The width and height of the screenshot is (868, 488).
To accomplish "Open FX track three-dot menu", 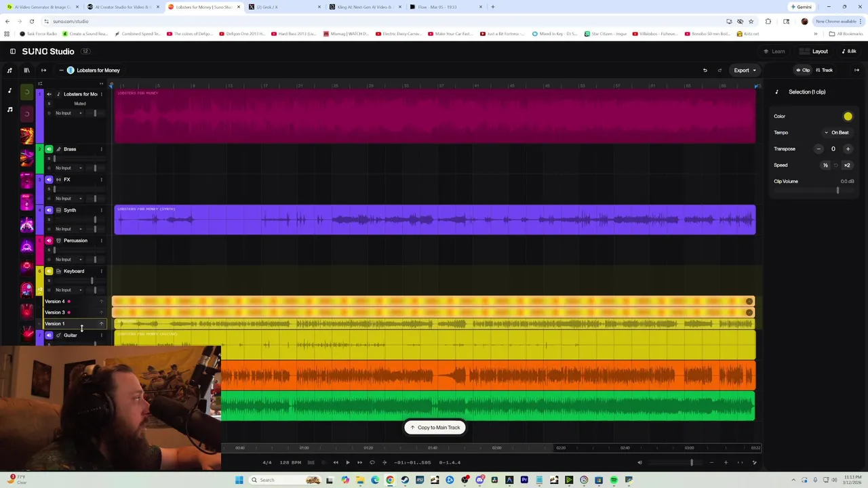I will (101, 180).
